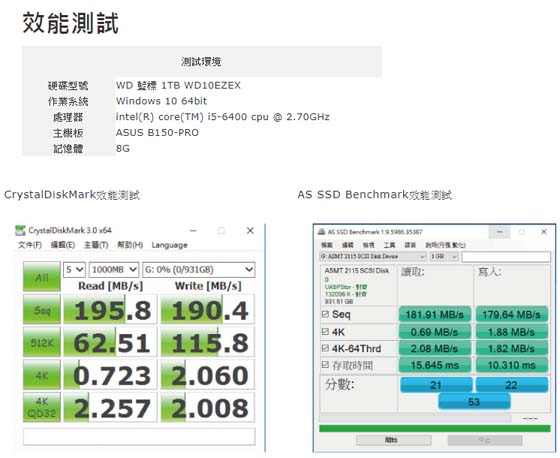560x458 pixels.
Task: Click the 1.82 MB/s 4K-64Thrd write value
Action: pyautogui.click(x=511, y=348)
